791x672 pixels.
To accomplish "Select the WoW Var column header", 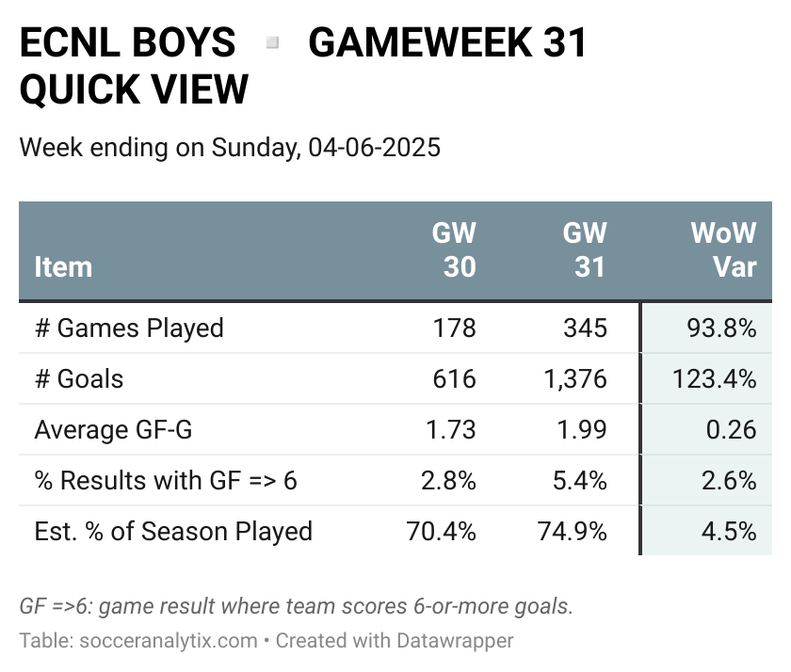I will tap(724, 250).
